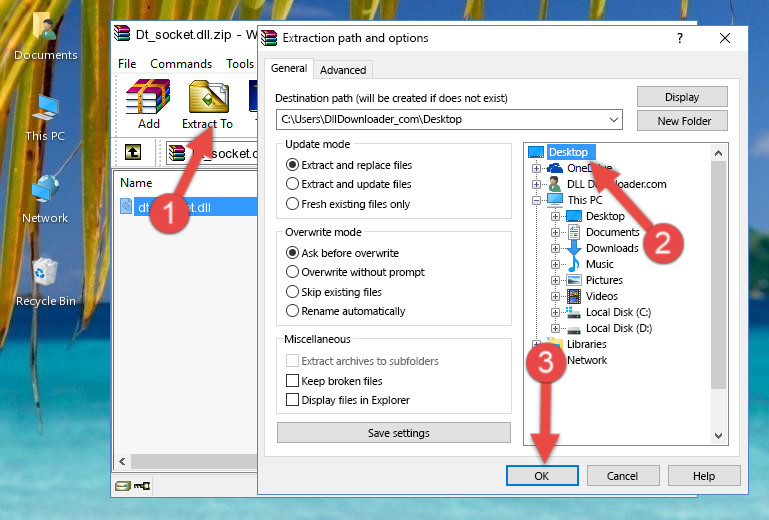Screen dimensions: 769x520
Task: Click the Save settings button
Action: click(393, 433)
